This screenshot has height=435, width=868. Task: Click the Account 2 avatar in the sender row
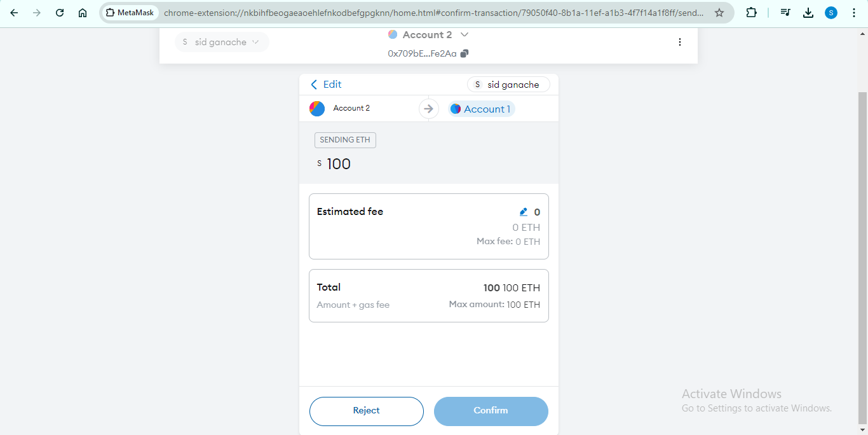(x=317, y=109)
